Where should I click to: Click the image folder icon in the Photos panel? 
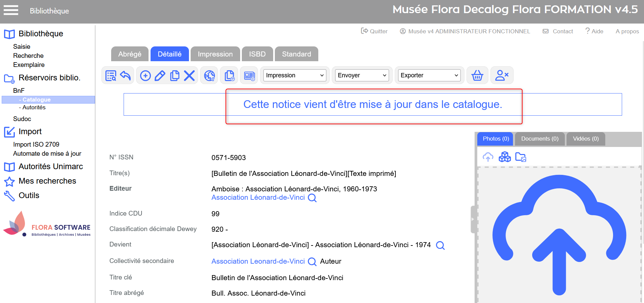[x=521, y=157]
